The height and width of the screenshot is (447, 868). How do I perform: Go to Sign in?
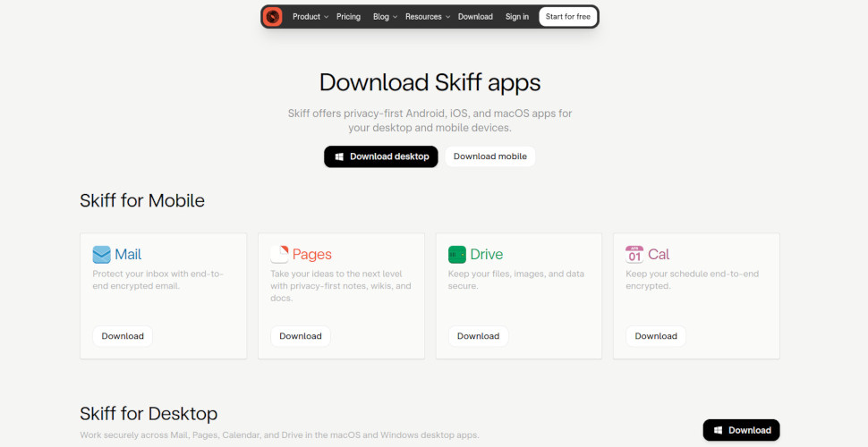point(516,17)
